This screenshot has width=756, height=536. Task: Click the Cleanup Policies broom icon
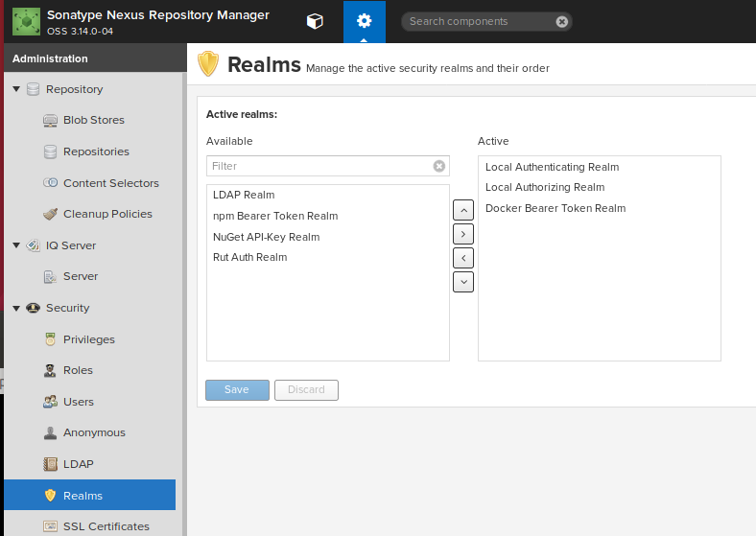pyautogui.click(x=50, y=214)
